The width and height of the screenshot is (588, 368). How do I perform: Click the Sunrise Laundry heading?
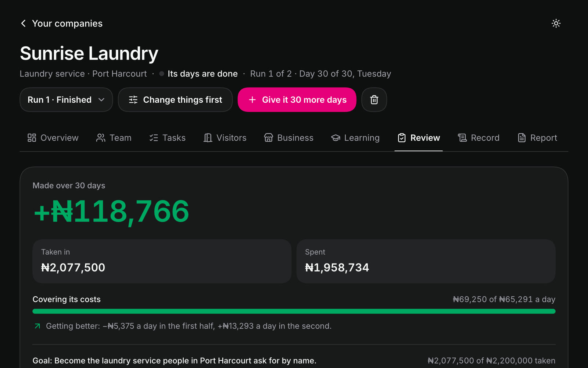pyautogui.click(x=89, y=53)
